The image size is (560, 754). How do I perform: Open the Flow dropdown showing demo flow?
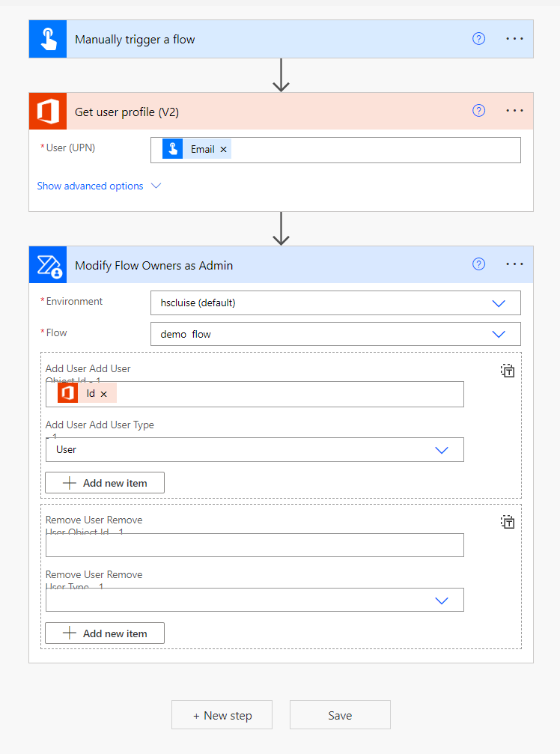click(x=335, y=334)
